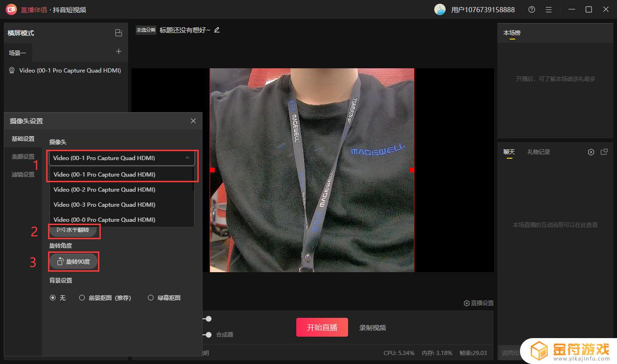Open 直播设置 link

(x=479, y=303)
